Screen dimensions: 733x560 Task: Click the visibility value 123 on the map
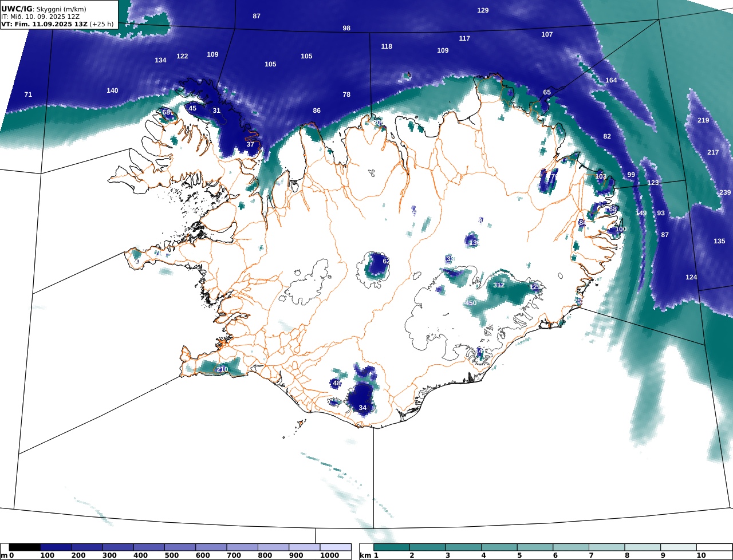[x=653, y=183]
